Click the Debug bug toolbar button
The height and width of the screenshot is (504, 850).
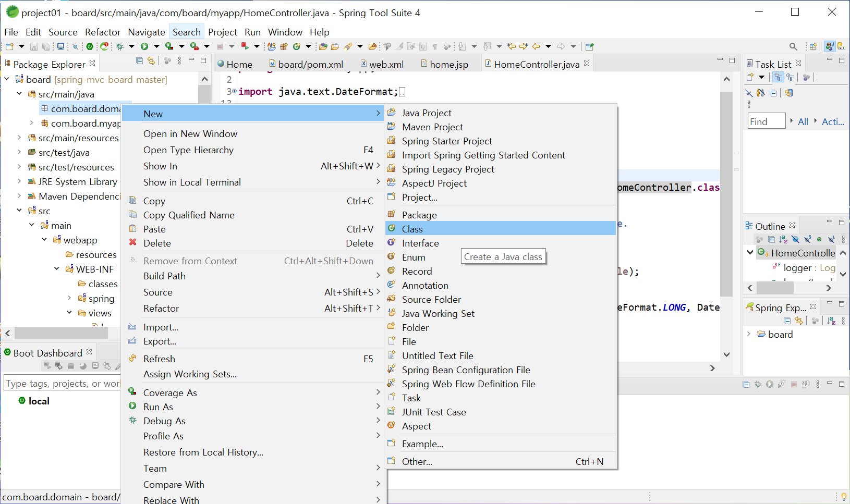click(120, 46)
